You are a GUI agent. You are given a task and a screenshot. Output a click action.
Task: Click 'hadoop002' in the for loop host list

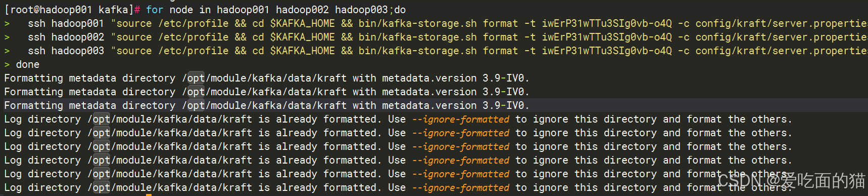[302, 10]
